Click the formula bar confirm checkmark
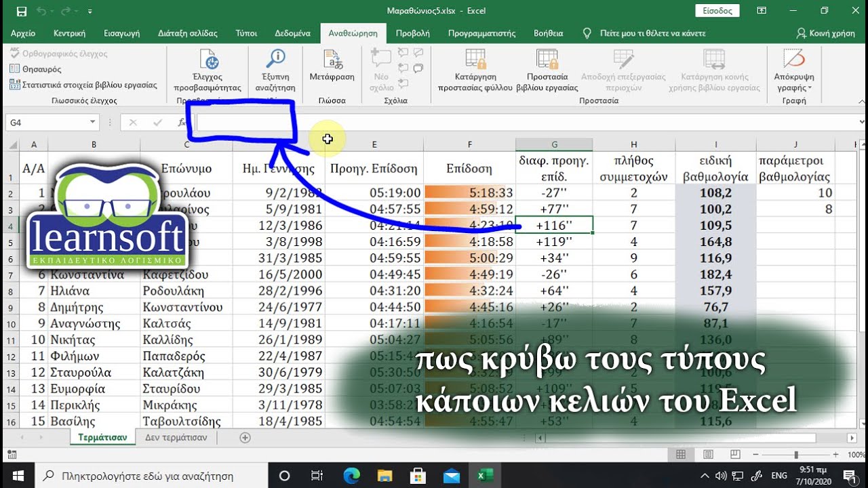The image size is (868, 488). pos(157,123)
